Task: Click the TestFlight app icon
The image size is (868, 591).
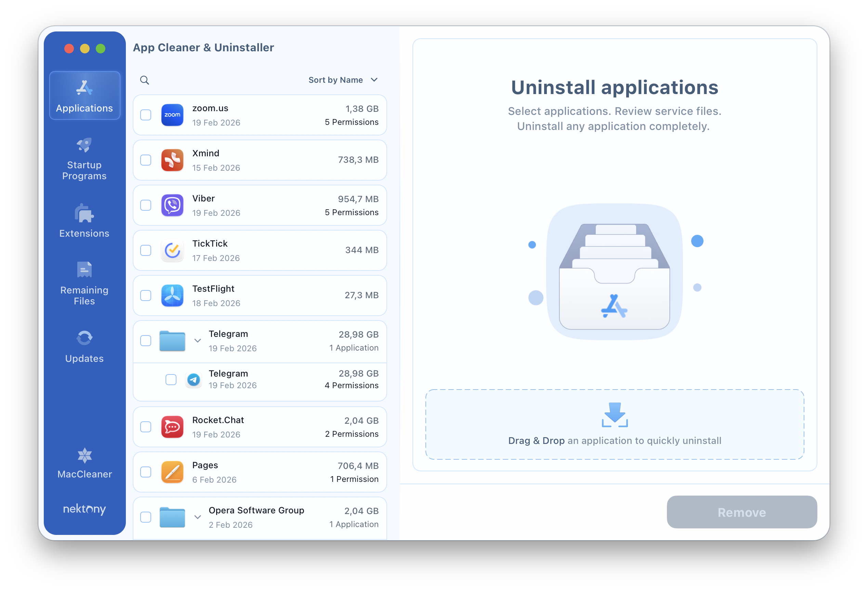Action: coord(172,295)
